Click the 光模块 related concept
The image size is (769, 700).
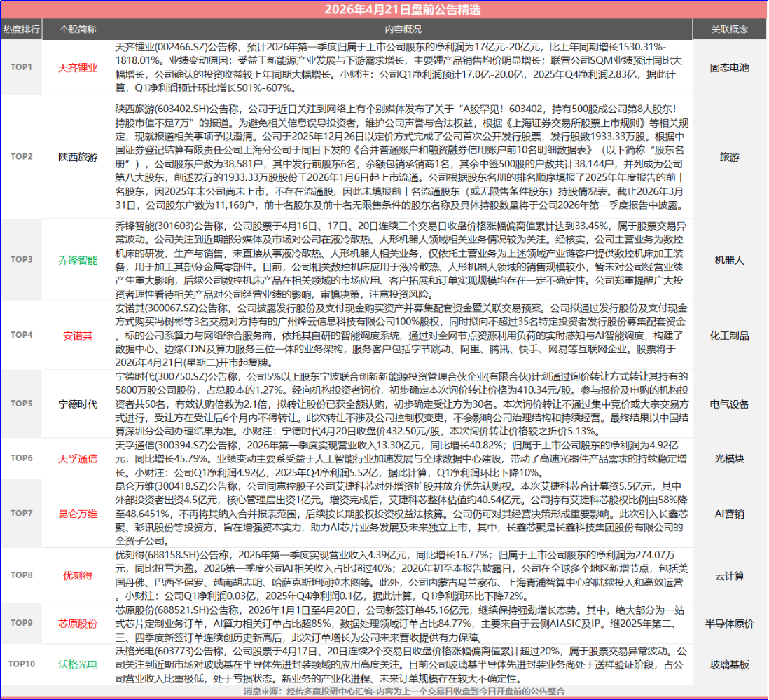coord(729,458)
